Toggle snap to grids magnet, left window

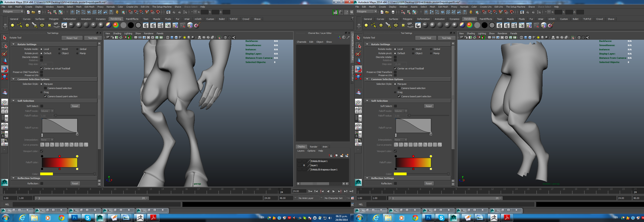(x=130, y=12)
